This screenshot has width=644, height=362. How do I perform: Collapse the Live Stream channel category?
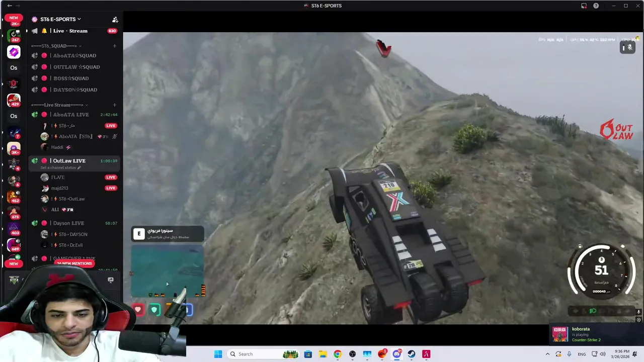pos(59,105)
